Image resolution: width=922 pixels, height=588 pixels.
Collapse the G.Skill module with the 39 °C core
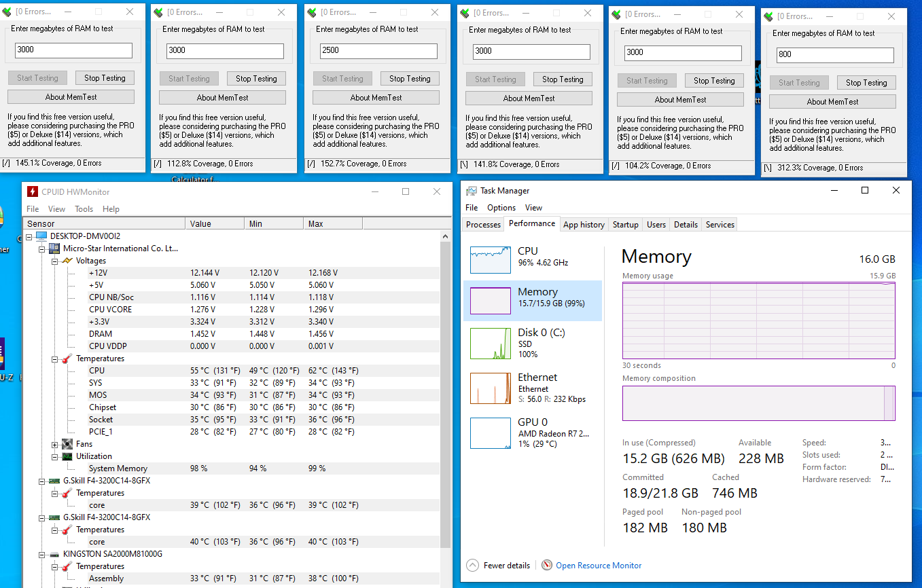click(42, 481)
